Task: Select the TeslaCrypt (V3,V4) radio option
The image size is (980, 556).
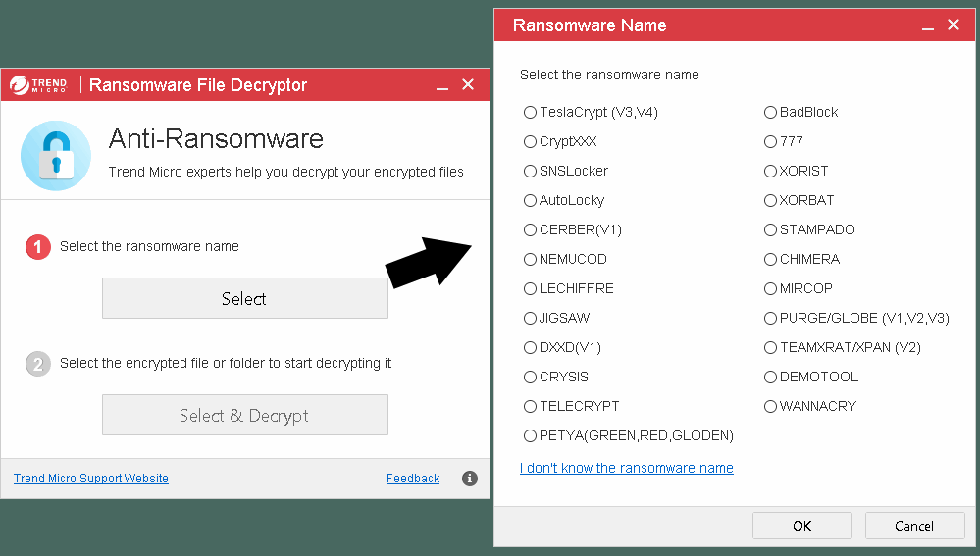Action: point(530,113)
